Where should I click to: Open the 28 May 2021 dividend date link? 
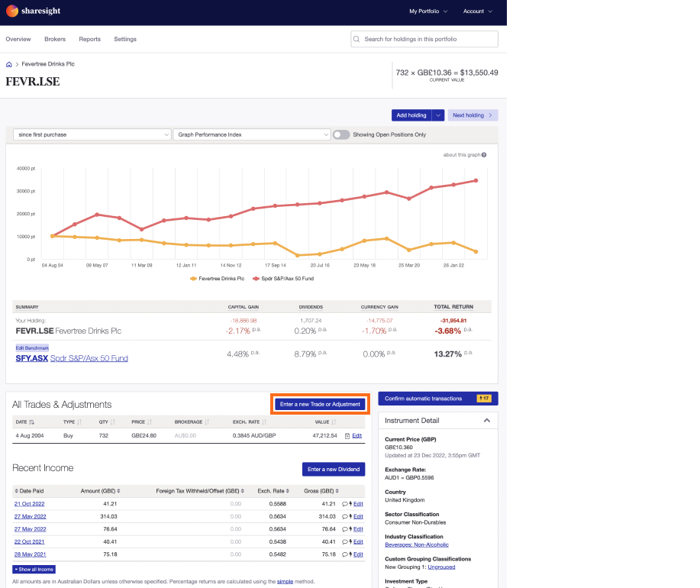(x=30, y=554)
